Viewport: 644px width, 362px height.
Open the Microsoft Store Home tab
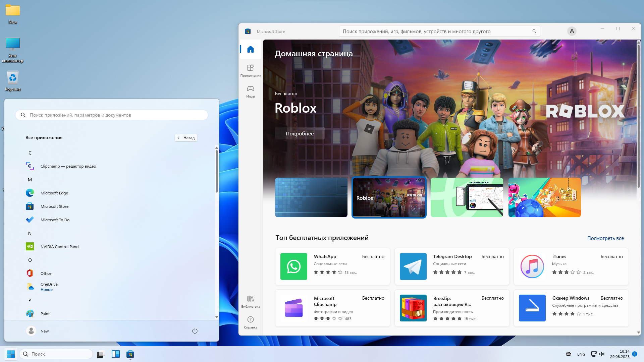[x=250, y=50]
